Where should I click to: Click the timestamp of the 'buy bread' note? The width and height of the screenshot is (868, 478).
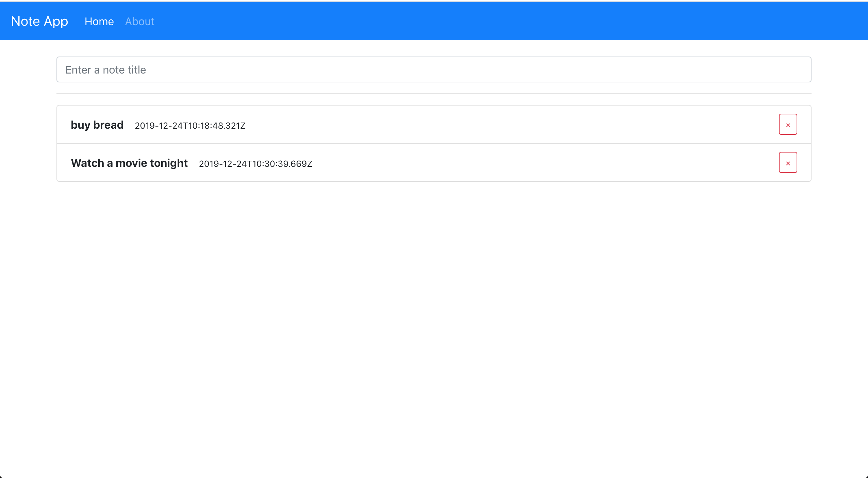[x=190, y=125]
